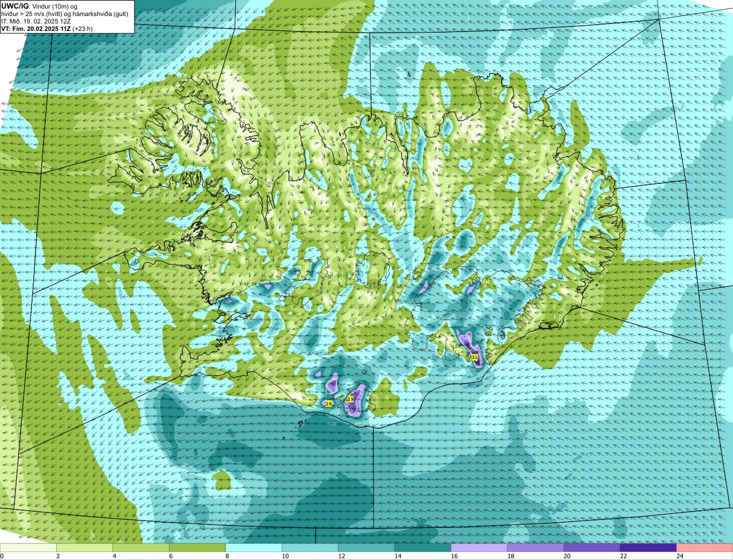
Task: Click the legend value 16
Action: point(454,556)
